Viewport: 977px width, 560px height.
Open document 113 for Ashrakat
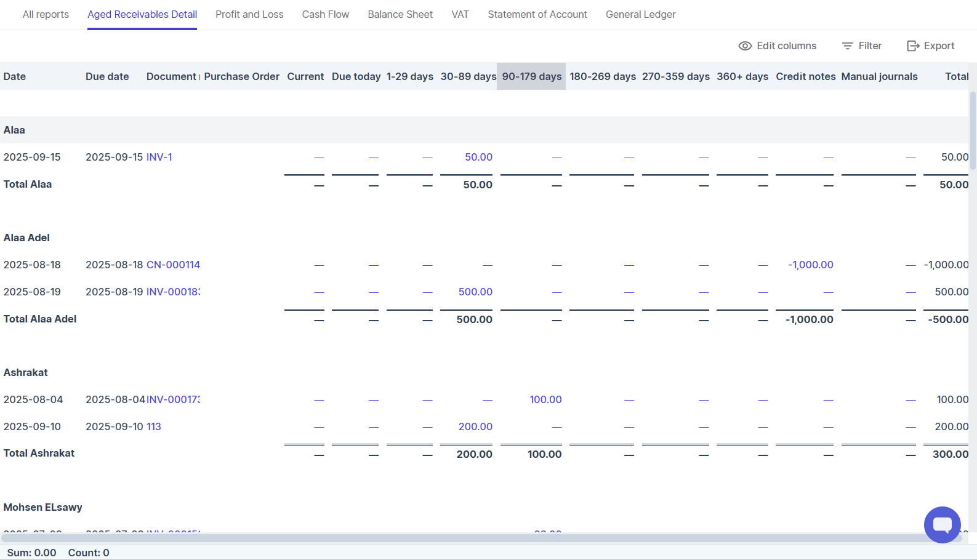click(x=154, y=426)
